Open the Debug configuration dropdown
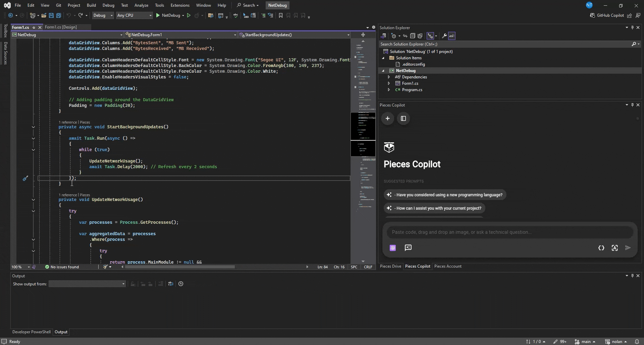The image size is (644, 345). click(103, 15)
